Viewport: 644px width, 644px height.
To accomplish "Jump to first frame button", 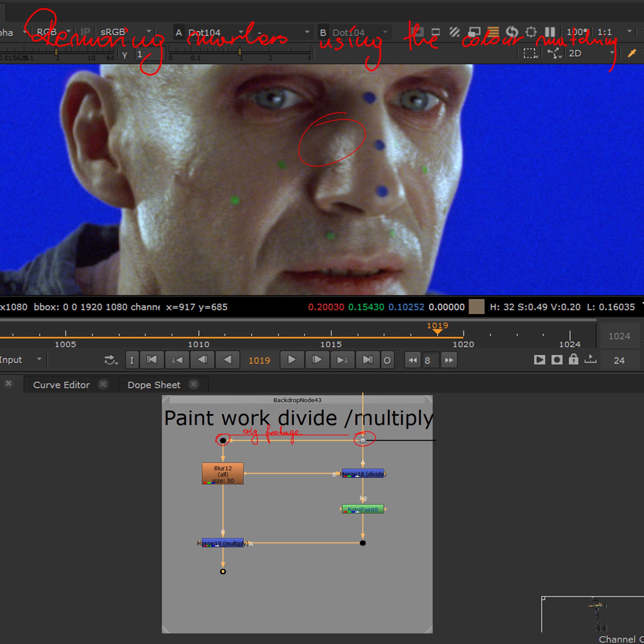I will click(152, 360).
